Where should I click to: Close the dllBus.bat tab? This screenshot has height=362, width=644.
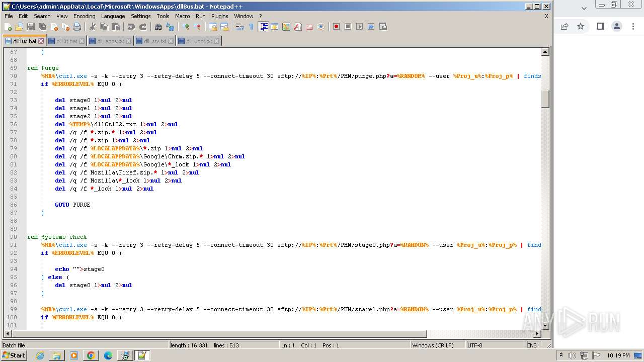[41, 41]
